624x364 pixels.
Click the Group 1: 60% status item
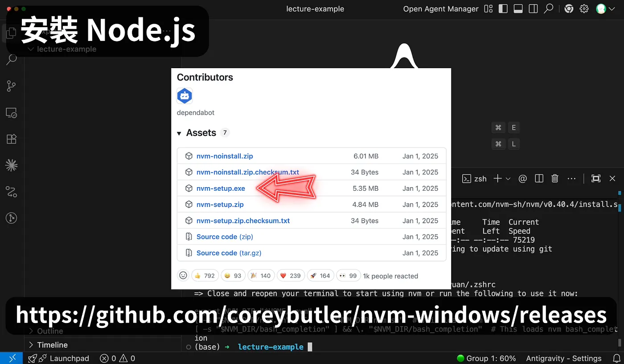[x=486, y=358]
